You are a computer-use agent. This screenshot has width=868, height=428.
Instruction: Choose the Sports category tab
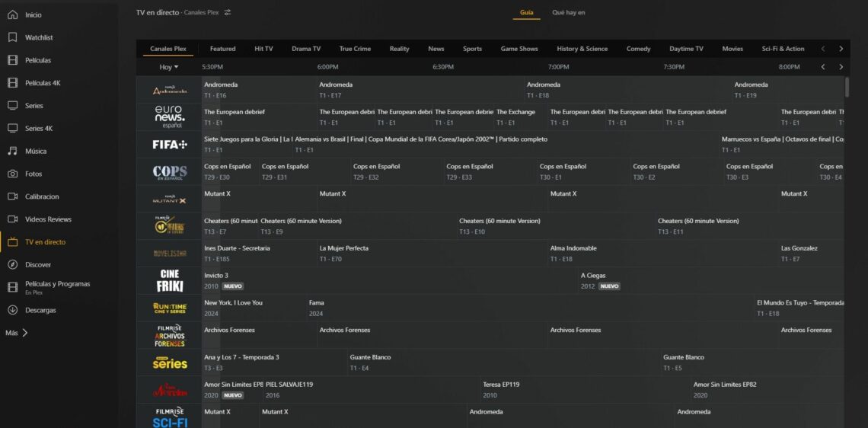472,49
